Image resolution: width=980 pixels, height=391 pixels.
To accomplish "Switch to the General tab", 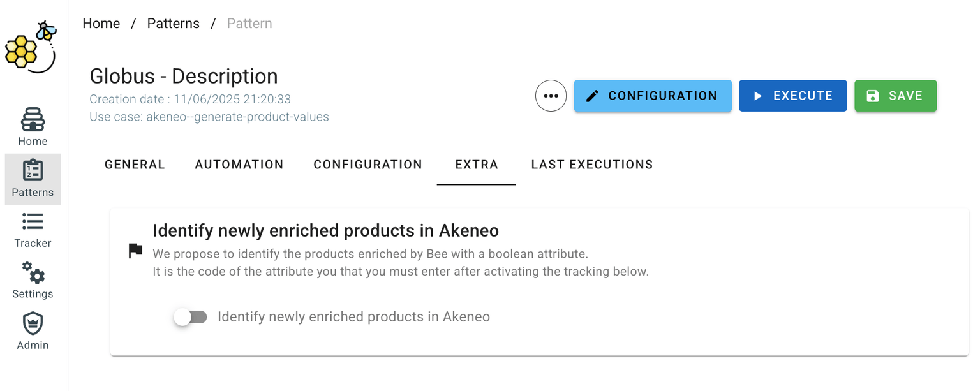I will click(x=135, y=165).
